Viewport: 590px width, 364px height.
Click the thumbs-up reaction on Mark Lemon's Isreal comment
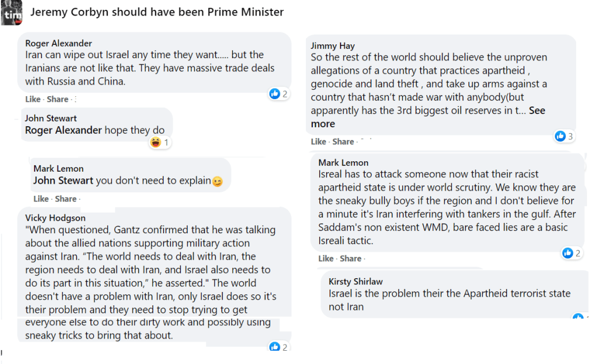(x=567, y=253)
